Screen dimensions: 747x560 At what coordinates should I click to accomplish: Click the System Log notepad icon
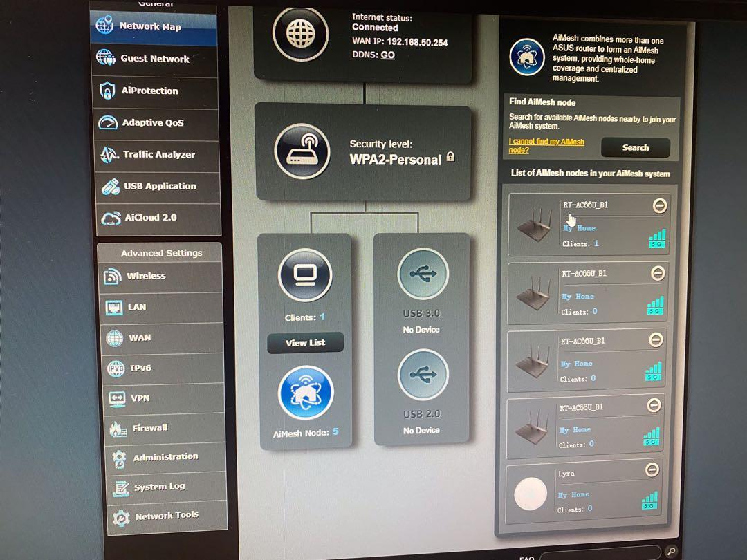(x=120, y=488)
